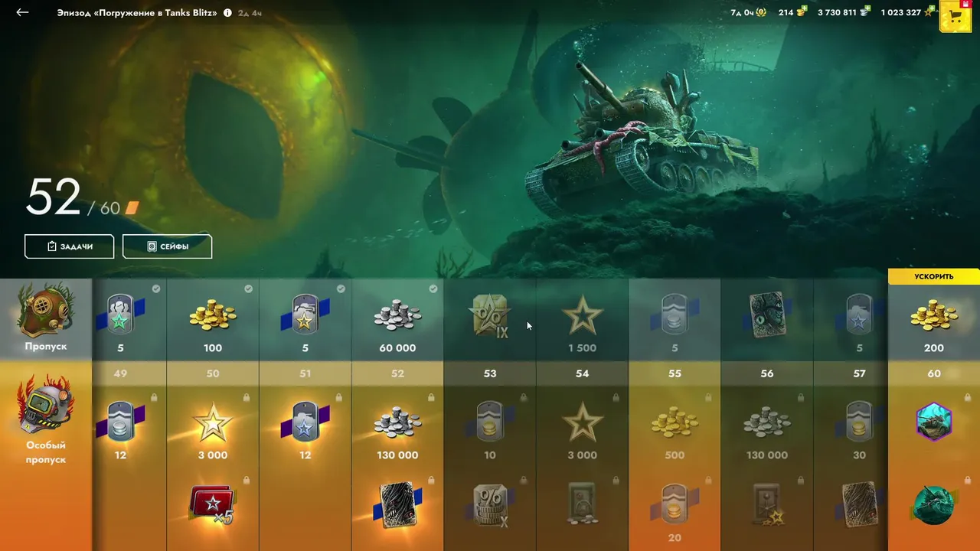The height and width of the screenshot is (551, 980).
Task: Click level 54 safe container reward
Action: click(x=582, y=504)
